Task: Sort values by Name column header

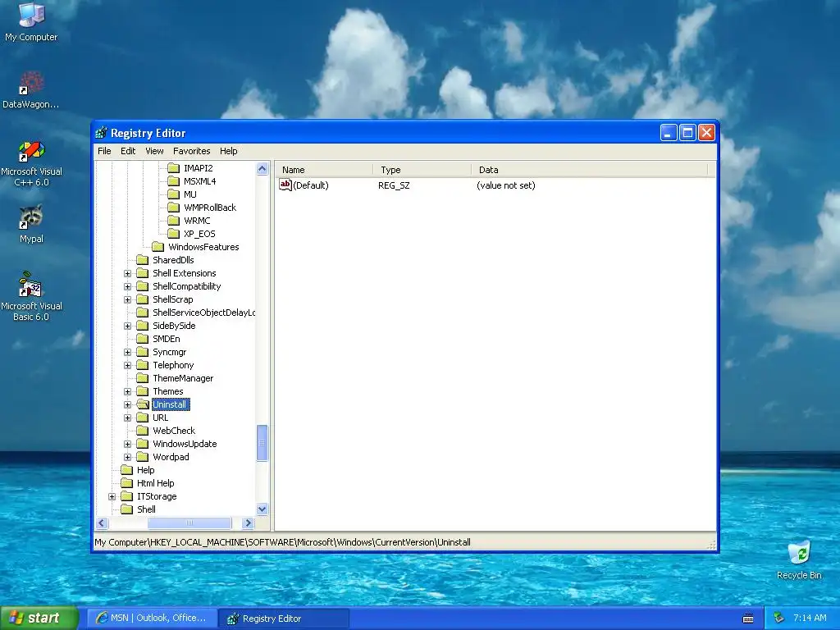Action: (325, 170)
